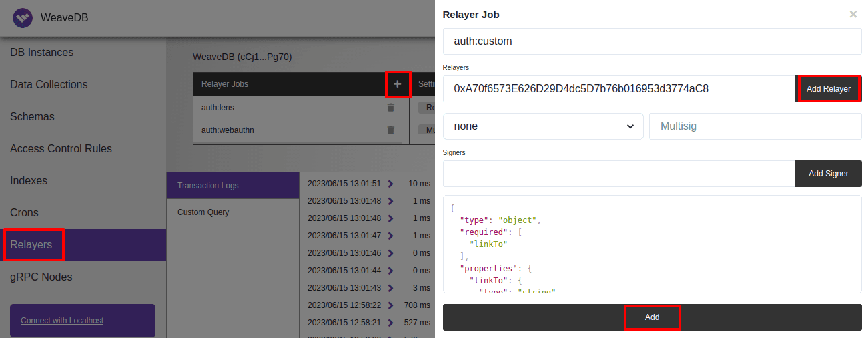Screen dimensions: 868x338
Task: Click the plus icon to add relayer job
Action: pyautogui.click(x=397, y=84)
